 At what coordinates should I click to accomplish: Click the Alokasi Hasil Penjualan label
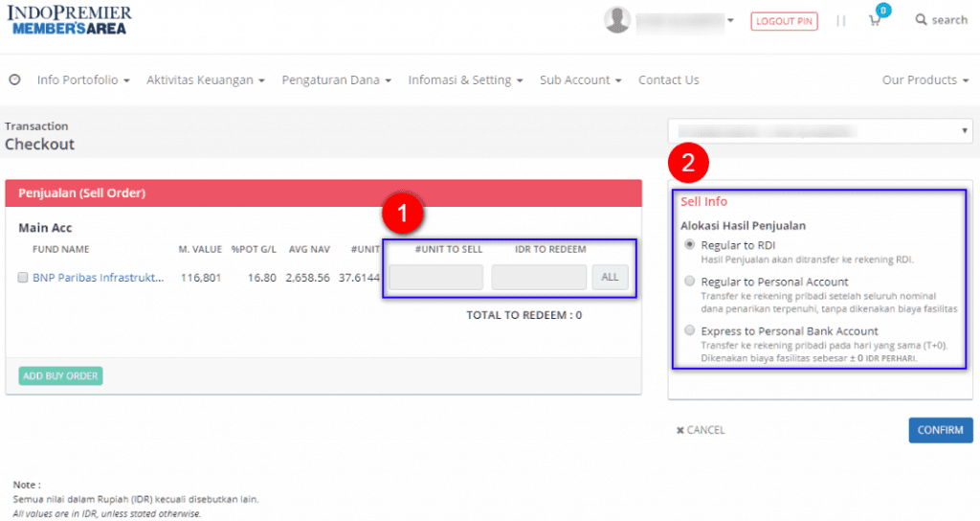(743, 226)
